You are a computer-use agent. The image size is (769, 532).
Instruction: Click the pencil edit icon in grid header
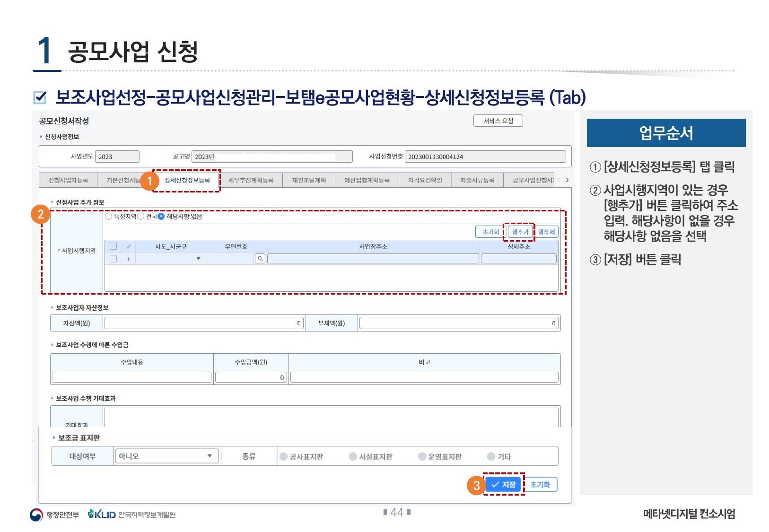click(x=129, y=246)
